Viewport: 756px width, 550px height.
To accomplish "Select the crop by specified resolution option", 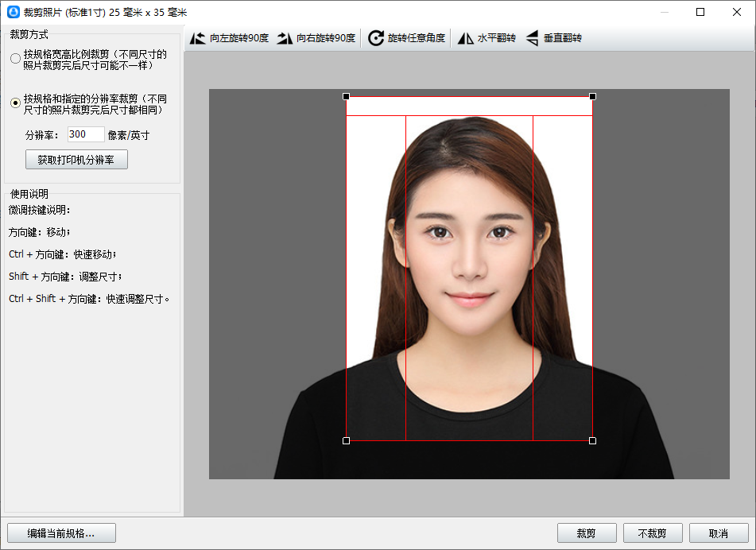I will coord(16,103).
